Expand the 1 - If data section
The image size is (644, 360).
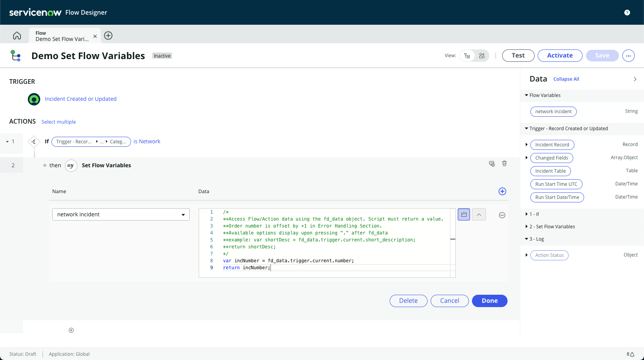click(526, 214)
